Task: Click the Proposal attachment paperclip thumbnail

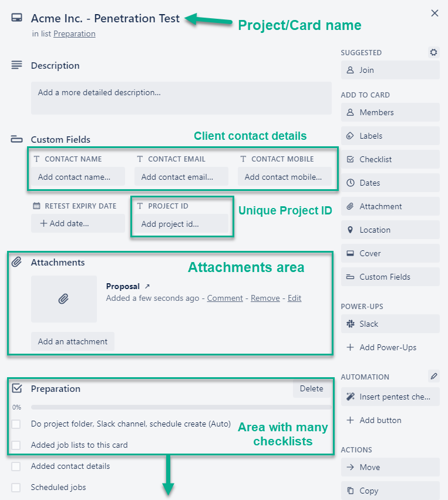Action: (64, 299)
